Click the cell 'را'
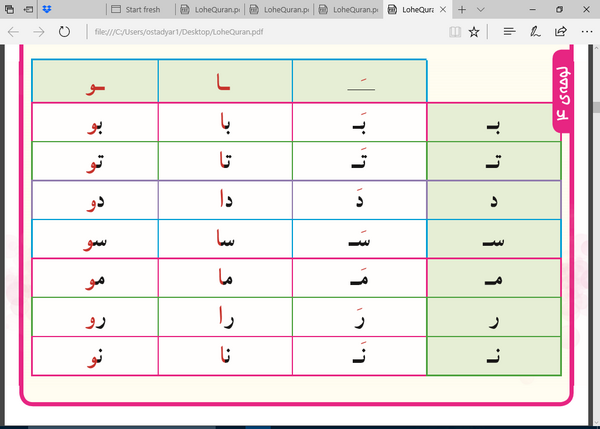 click(225, 317)
